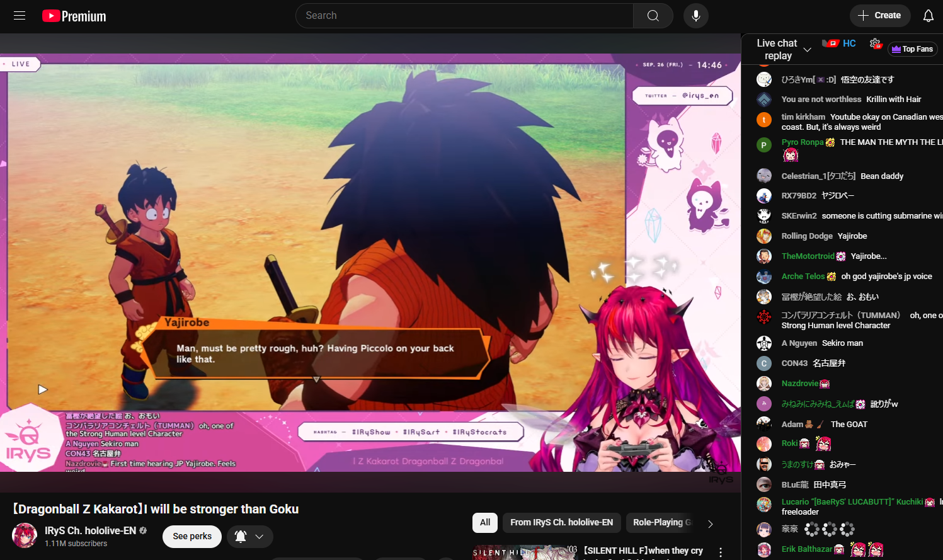Click A Nguyen's chat avatar
The width and height of the screenshot is (943, 560).
(x=764, y=343)
